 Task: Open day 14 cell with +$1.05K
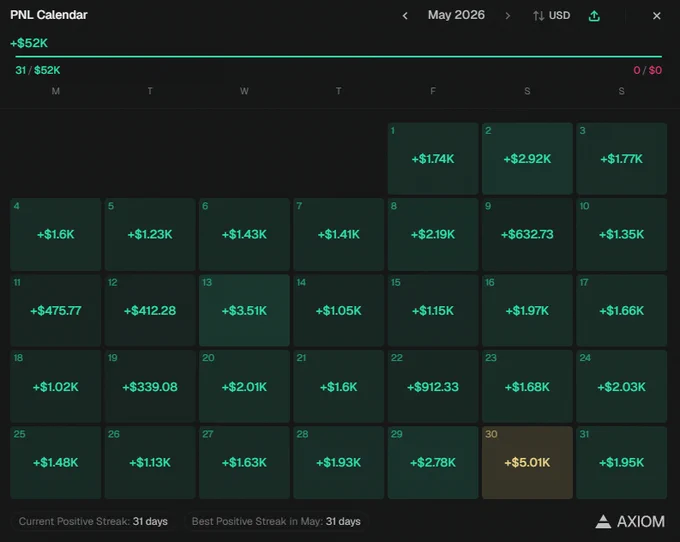(x=339, y=310)
